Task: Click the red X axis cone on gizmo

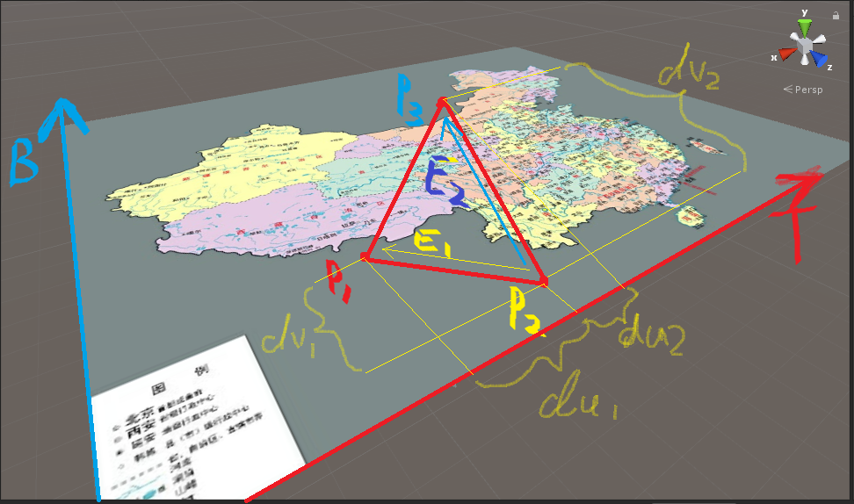Action: (786, 54)
